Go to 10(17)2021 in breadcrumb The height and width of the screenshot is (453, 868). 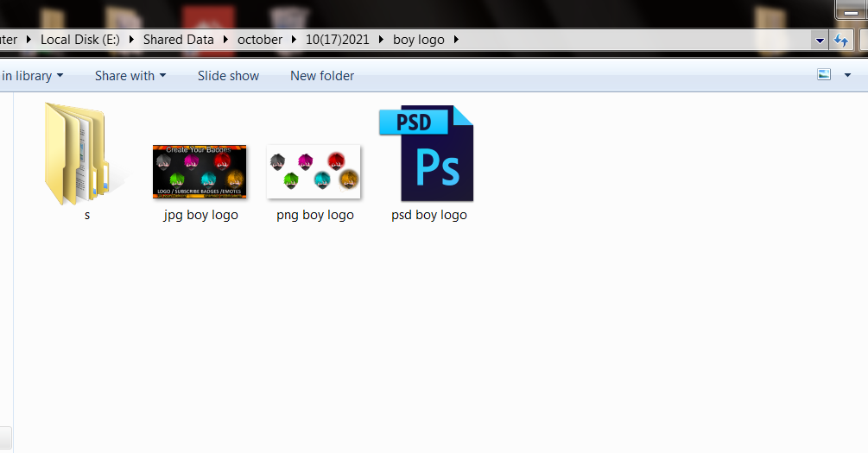click(x=337, y=40)
